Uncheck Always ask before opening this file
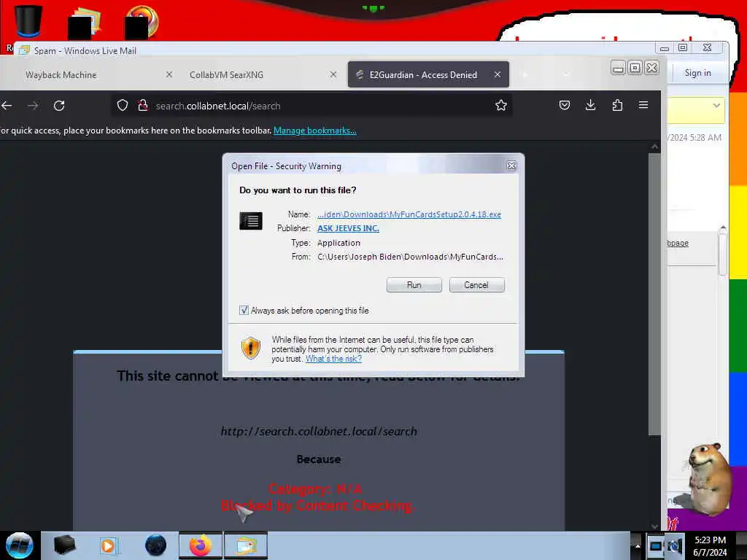Screen dimensions: 747x560 [x=244, y=311]
